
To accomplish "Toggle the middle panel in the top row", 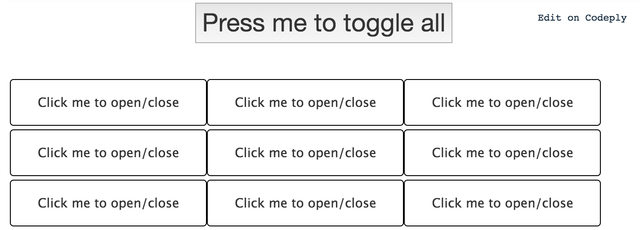I will tap(305, 102).
